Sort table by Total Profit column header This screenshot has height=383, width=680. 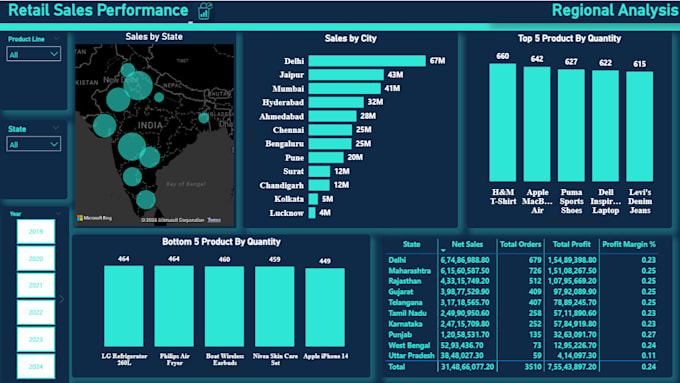tap(571, 244)
